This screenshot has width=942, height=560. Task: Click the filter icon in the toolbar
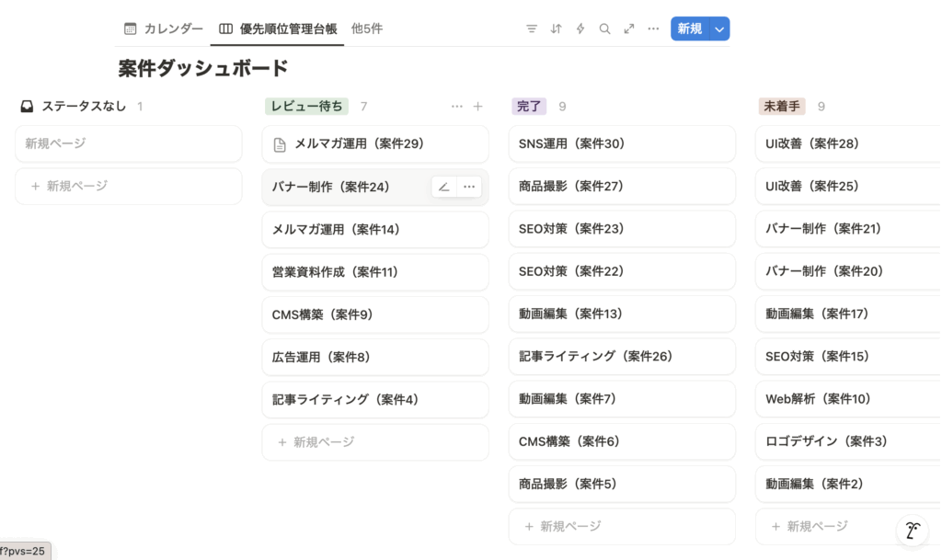point(531,29)
